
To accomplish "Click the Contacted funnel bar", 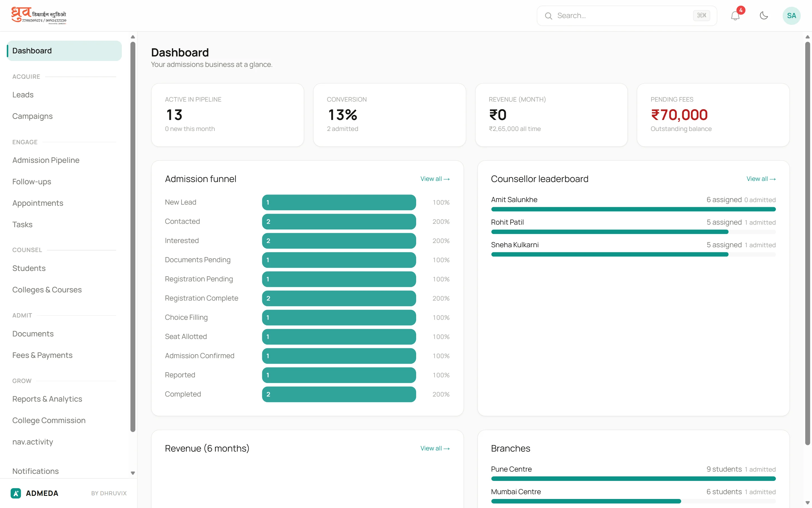I will pos(339,222).
